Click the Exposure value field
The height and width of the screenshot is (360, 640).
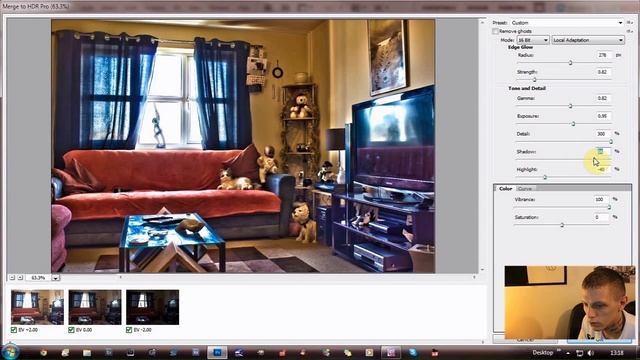click(x=603, y=116)
